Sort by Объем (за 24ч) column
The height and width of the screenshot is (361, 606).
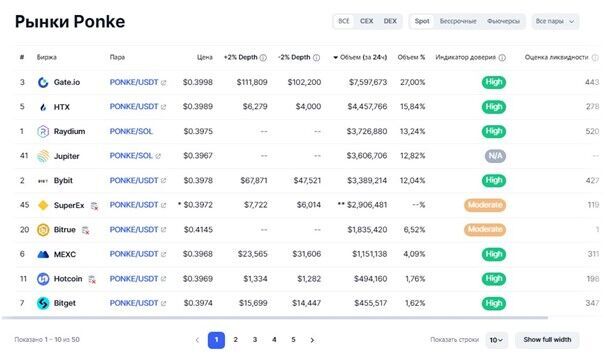360,58
